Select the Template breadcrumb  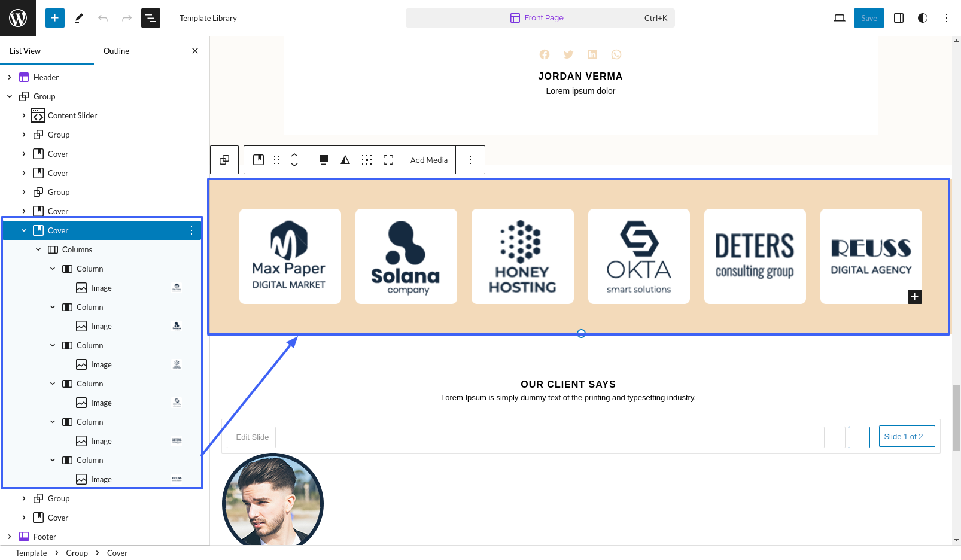click(x=31, y=553)
